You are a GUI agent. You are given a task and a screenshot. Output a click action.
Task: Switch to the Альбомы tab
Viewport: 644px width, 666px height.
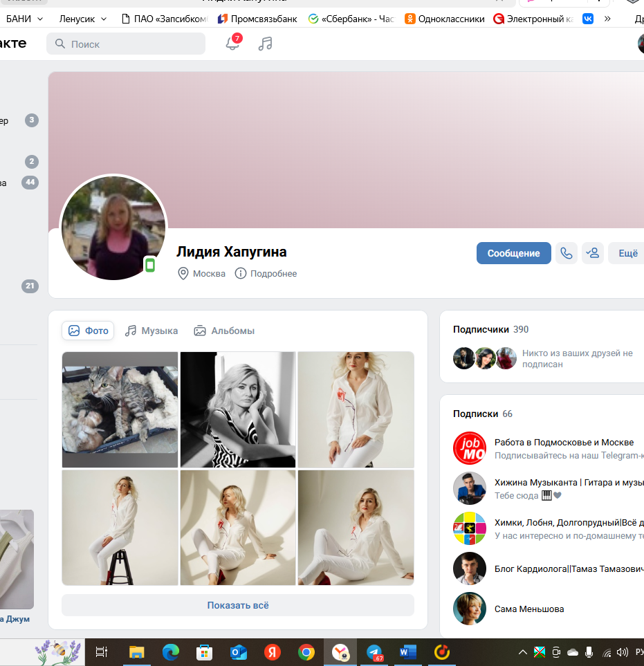224,331
